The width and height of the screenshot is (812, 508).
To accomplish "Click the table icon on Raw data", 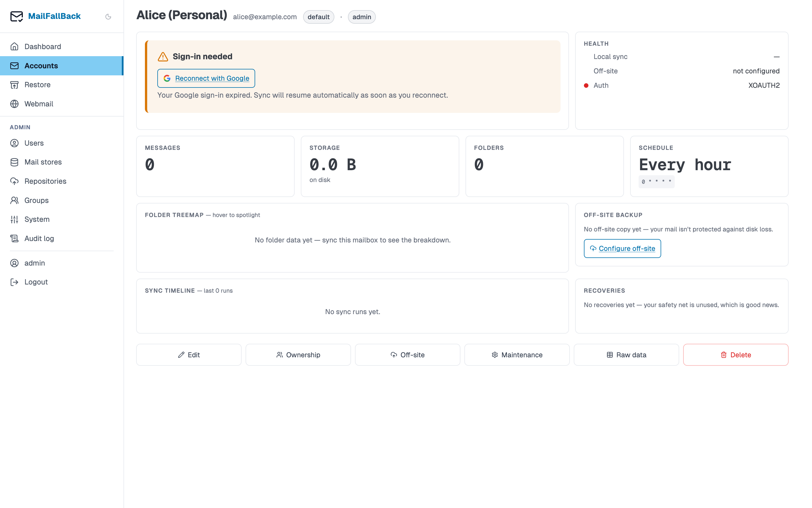I will pyautogui.click(x=610, y=355).
